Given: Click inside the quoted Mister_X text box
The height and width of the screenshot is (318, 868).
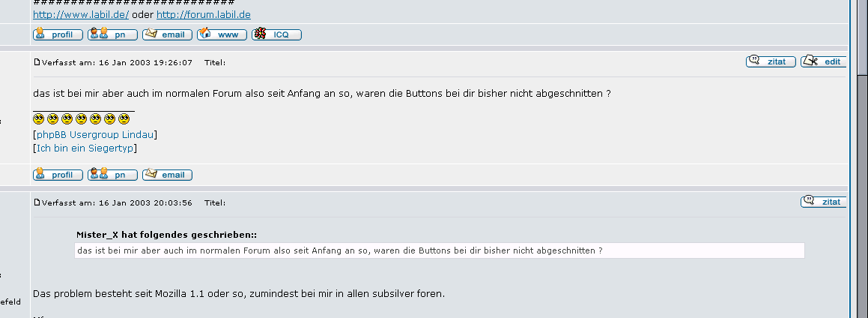Looking at the screenshot, I should [x=440, y=250].
